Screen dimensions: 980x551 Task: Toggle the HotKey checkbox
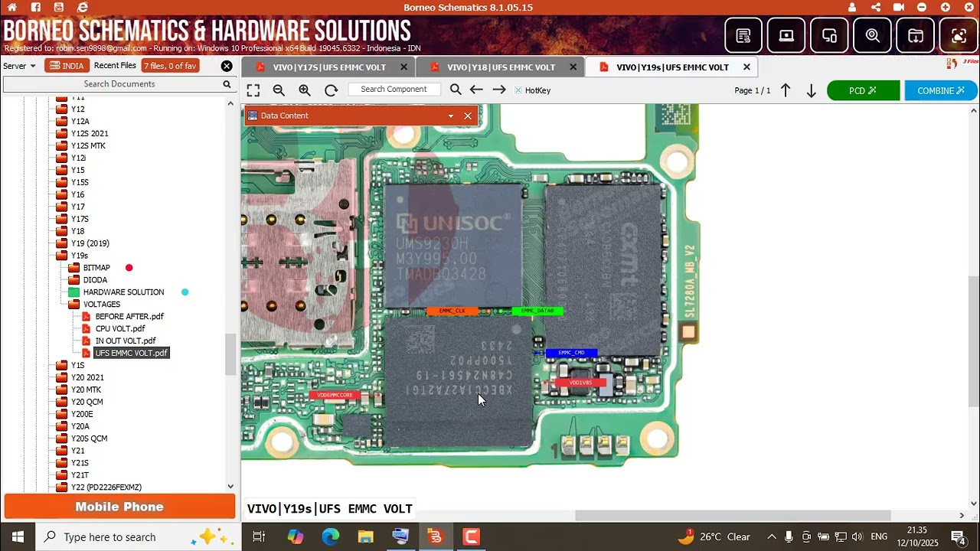click(518, 90)
